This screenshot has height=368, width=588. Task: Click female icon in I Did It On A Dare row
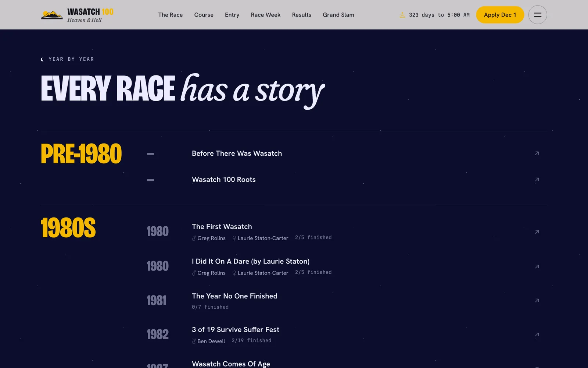234,273
